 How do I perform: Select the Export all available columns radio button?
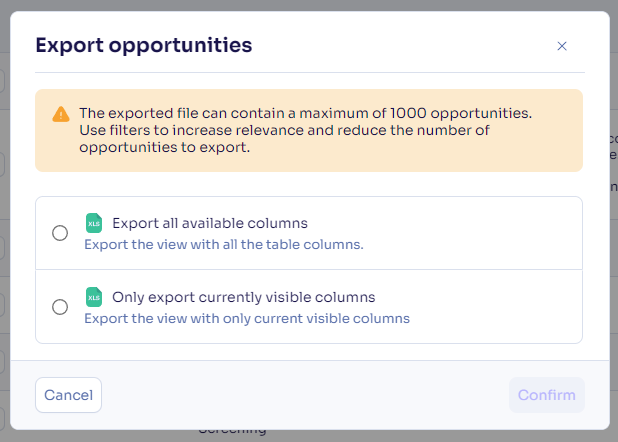click(60, 233)
